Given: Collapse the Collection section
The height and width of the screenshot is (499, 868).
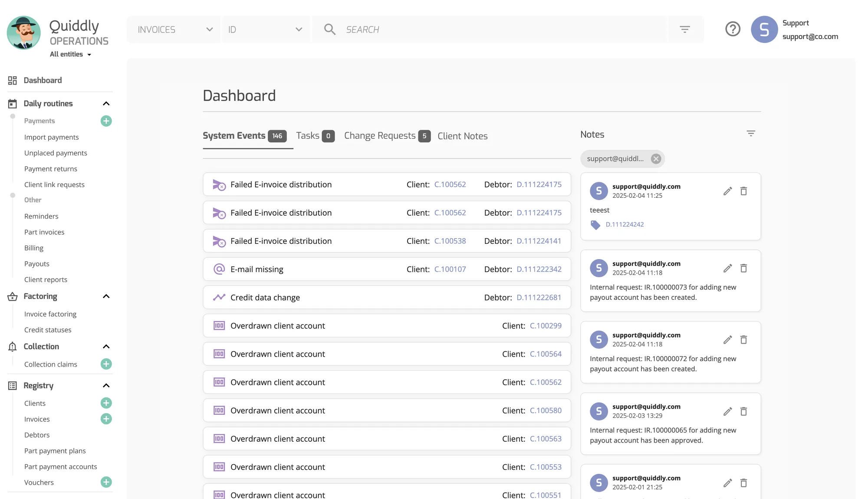Looking at the screenshot, I should point(106,347).
